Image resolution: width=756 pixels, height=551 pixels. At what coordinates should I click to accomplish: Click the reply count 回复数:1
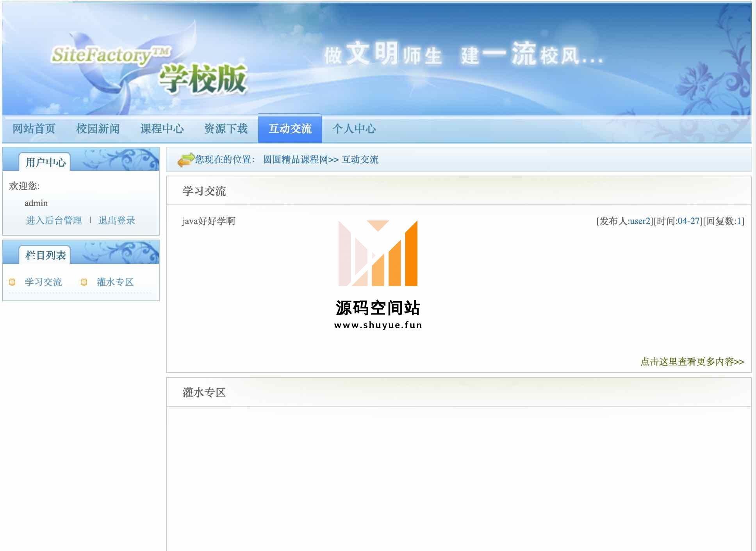pyautogui.click(x=724, y=221)
